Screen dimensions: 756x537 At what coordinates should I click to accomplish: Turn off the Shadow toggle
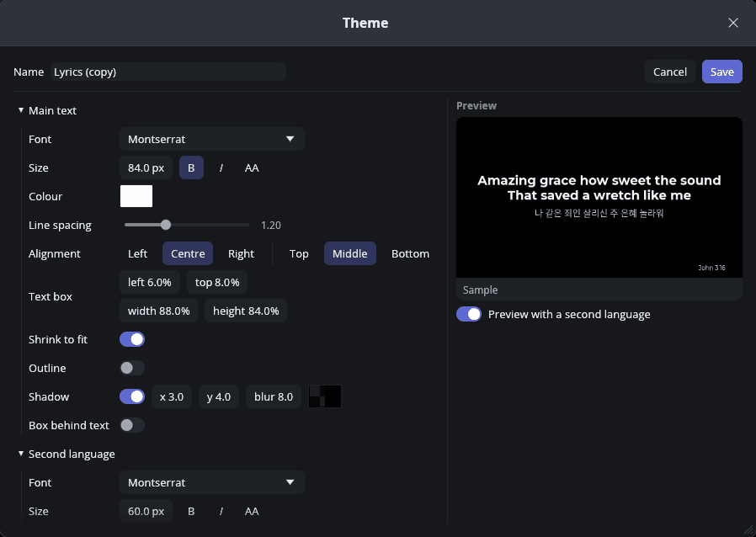(132, 396)
